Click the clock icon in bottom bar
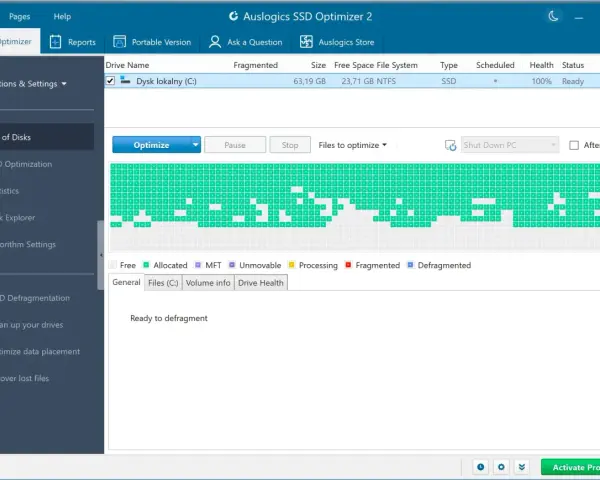This screenshot has height=480, width=600. coord(481,467)
